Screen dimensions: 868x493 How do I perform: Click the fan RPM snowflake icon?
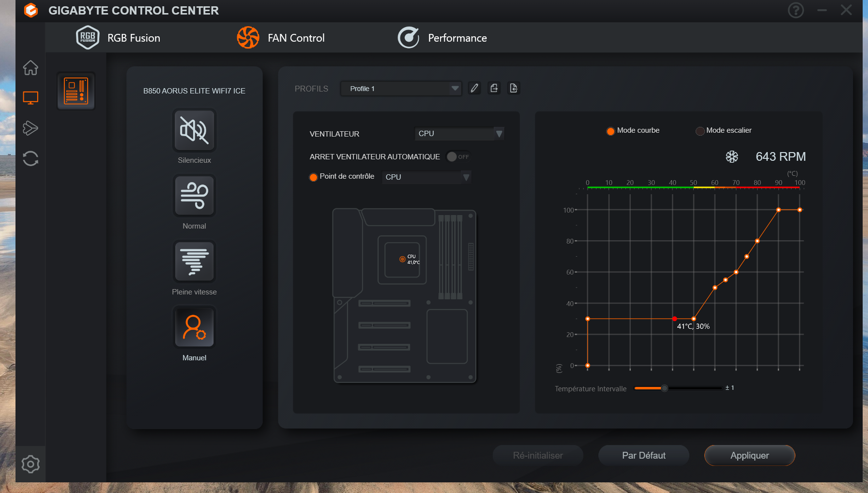pos(732,156)
